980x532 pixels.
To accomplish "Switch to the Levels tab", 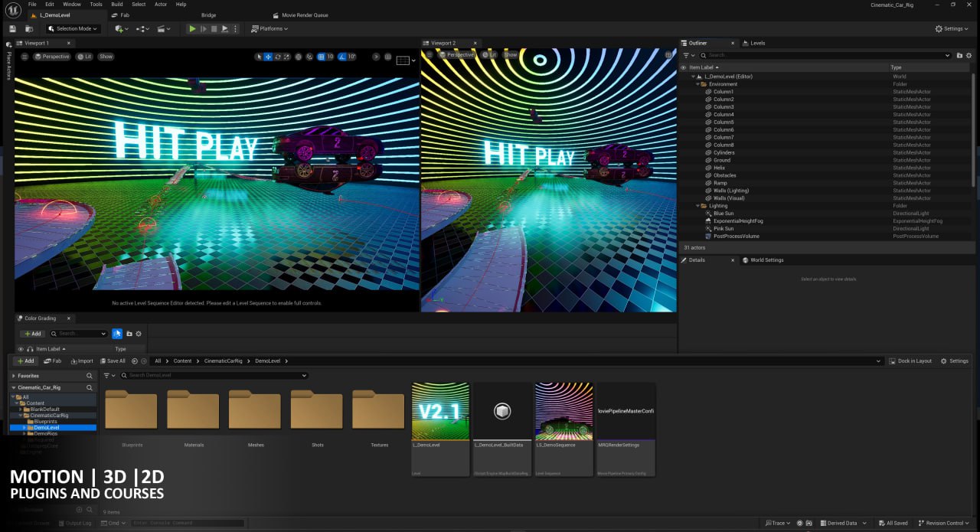I will (753, 43).
